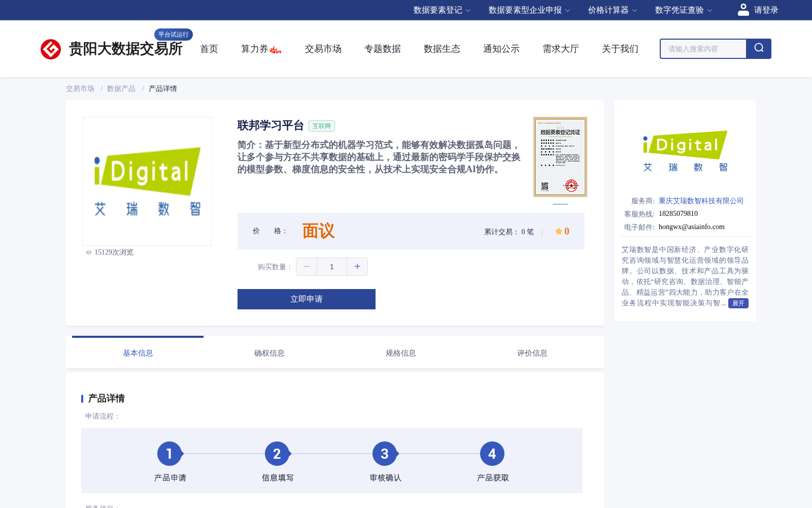Click the 立即申请 button
Viewport: 812px width, 508px height.
[x=307, y=299]
